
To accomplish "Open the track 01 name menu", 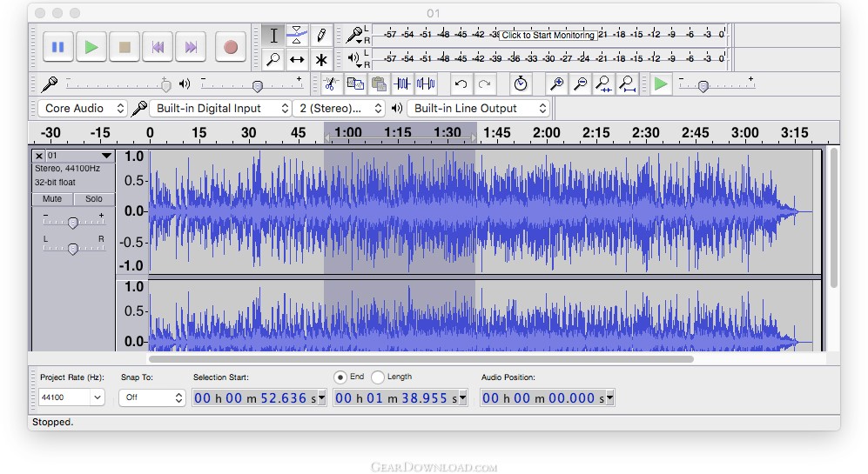I will (80, 156).
